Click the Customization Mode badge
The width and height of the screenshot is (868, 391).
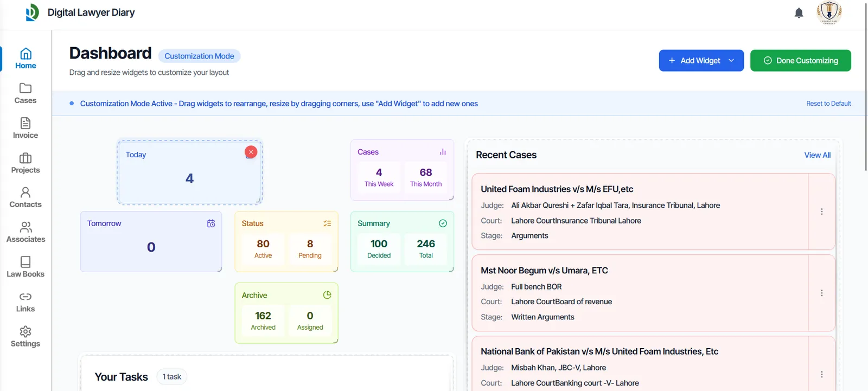click(x=199, y=56)
